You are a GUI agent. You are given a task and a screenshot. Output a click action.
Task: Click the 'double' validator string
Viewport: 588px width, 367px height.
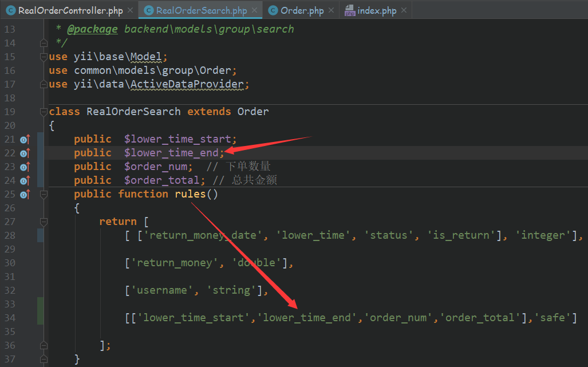click(x=256, y=263)
